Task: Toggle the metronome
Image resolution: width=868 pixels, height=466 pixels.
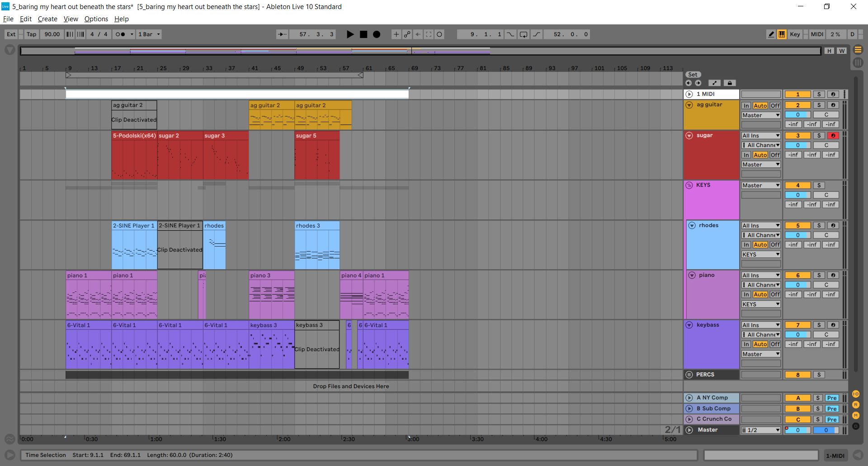Action: [x=120, y=34]
